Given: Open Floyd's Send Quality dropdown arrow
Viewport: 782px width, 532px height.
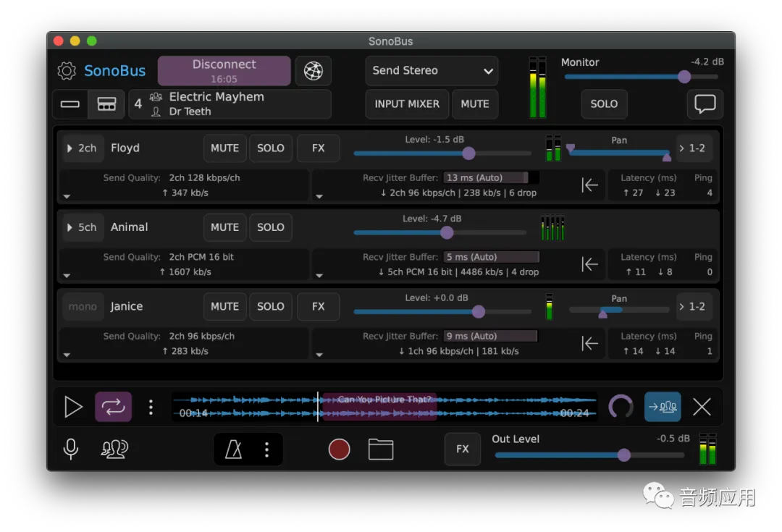Looking at the screenshot, I should (67, 196).
